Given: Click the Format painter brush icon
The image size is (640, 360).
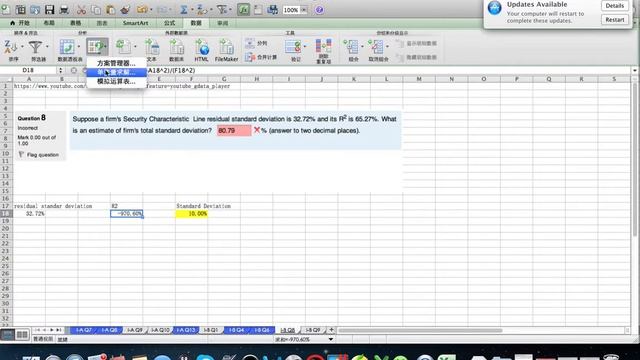Looking at the screenshot, I should [x=125, y=9].
